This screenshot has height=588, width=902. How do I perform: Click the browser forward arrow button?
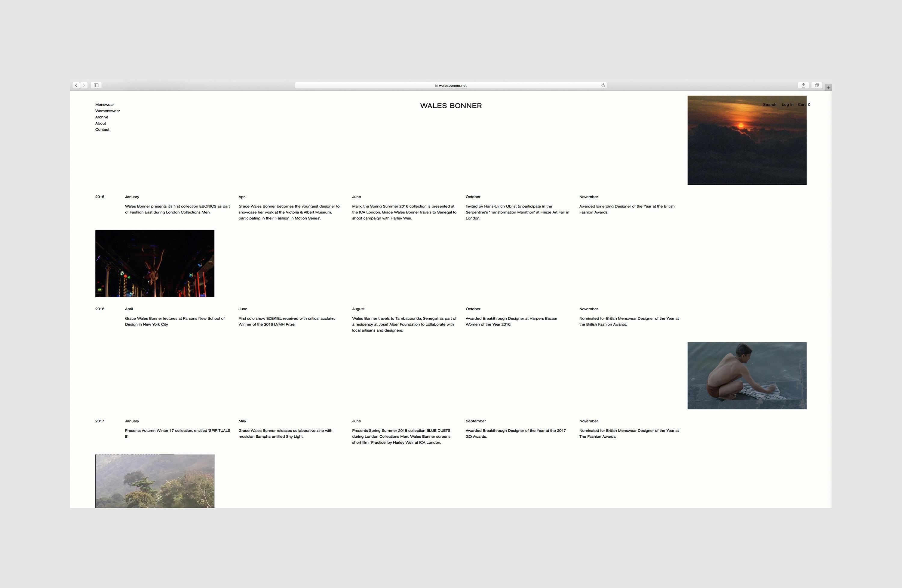(x=84, y=85)
